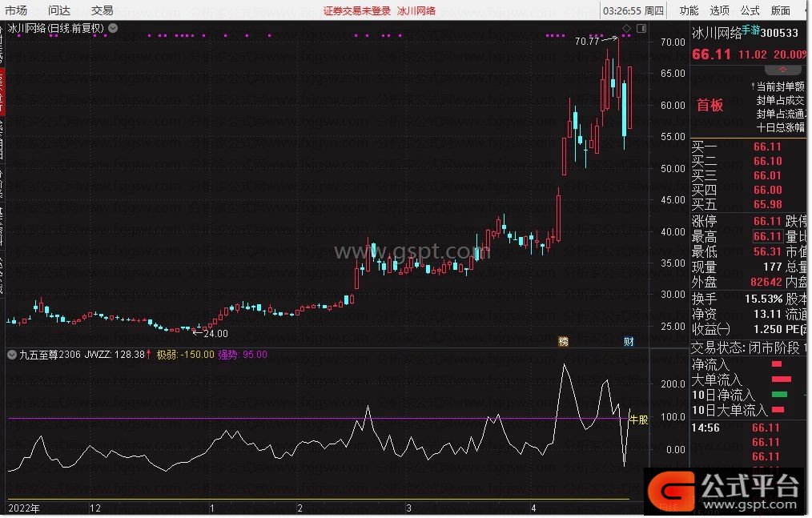The image size is (812, 518).
Task: Click the 现量 value 177
Action: 772,267
